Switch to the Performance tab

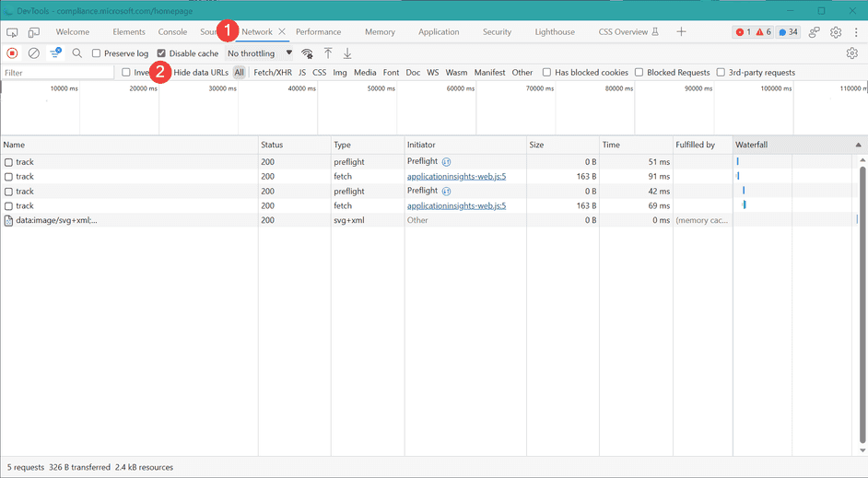(x=318, y=32)
